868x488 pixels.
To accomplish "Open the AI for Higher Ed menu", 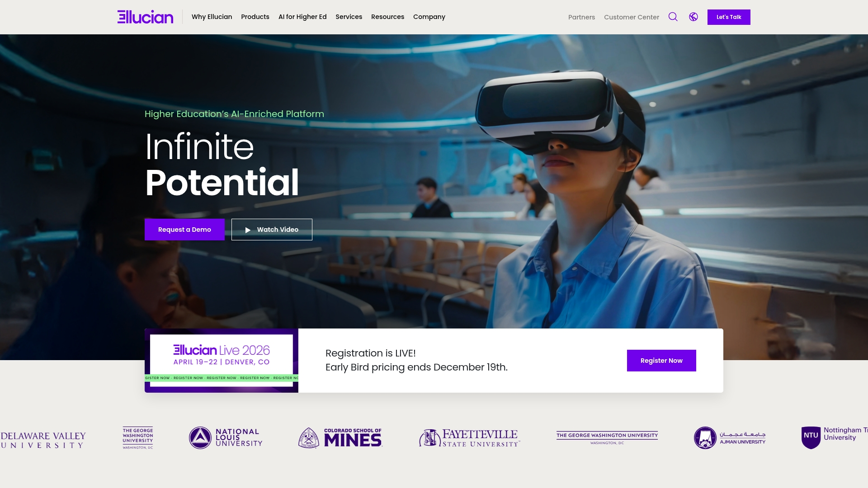I will point(302,17).
